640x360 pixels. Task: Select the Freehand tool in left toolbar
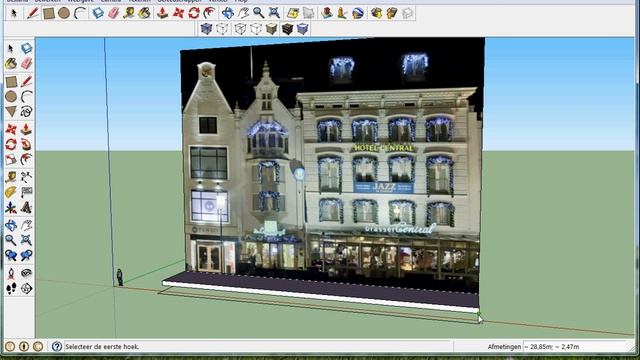(26, 111)
